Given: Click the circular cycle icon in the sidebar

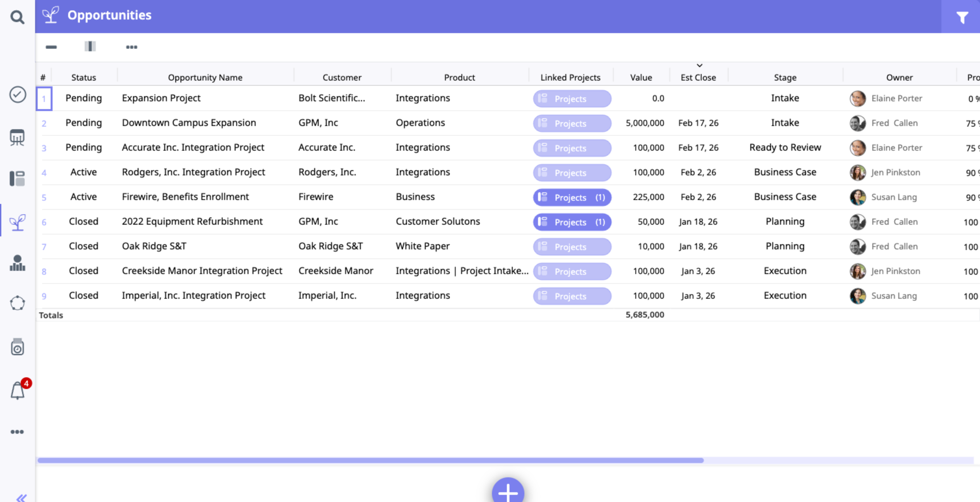Looking at the screenshot, I should [x=18, y=303].
